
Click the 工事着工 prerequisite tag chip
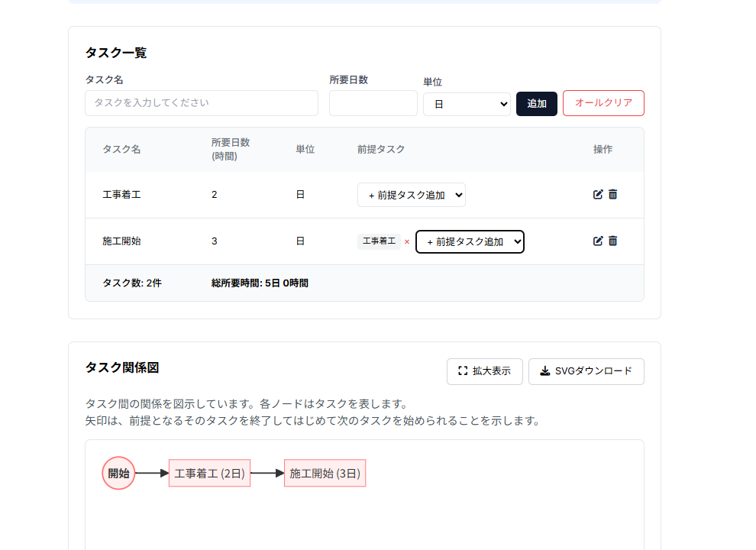coord(379,241)
